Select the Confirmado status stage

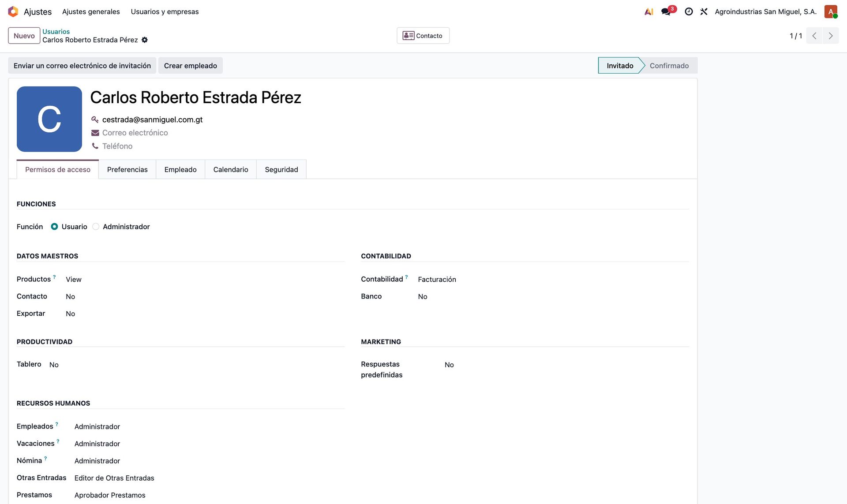pyautogui.click(x=669, y=66)
